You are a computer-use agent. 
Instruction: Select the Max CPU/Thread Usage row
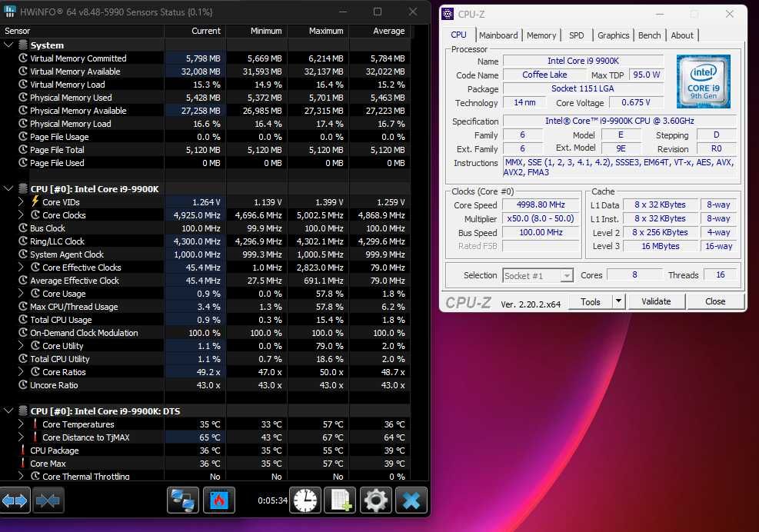click(x=205, y=307)
